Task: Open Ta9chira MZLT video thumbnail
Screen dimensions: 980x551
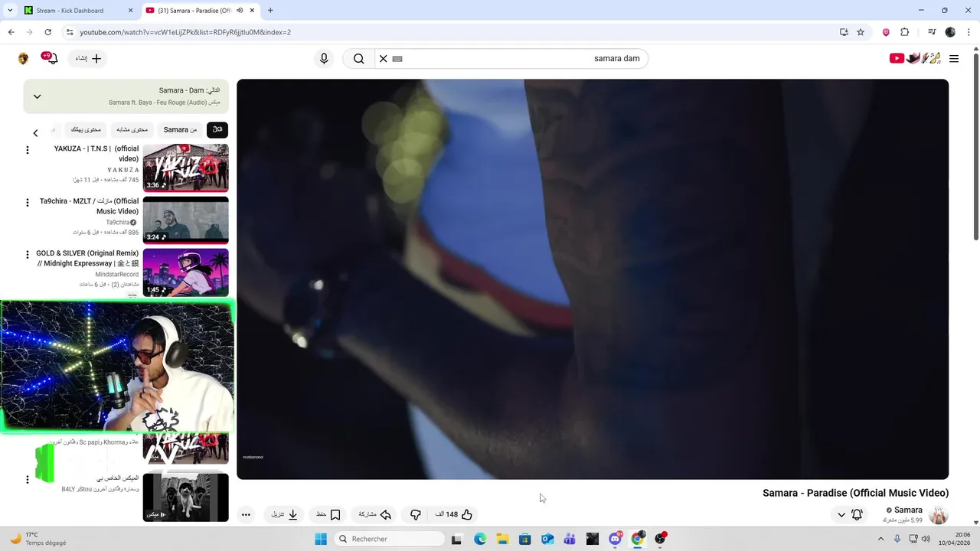Action: pos(185,220)
